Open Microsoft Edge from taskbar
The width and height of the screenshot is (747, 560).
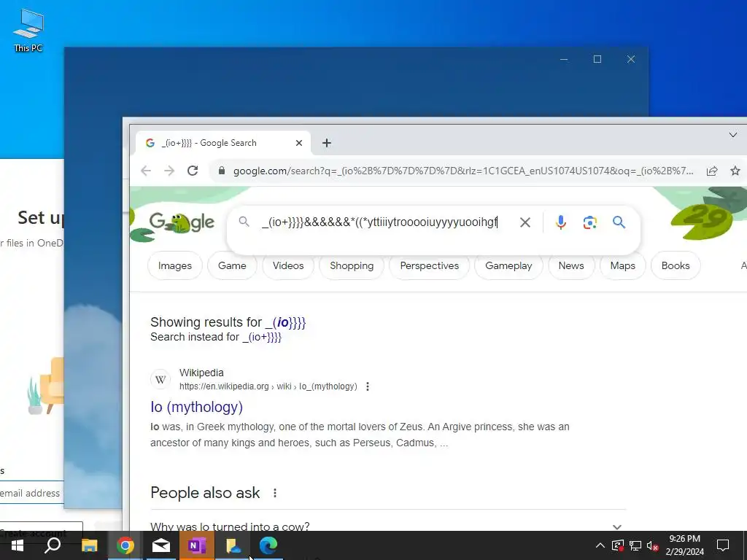[x=268, y=545]
